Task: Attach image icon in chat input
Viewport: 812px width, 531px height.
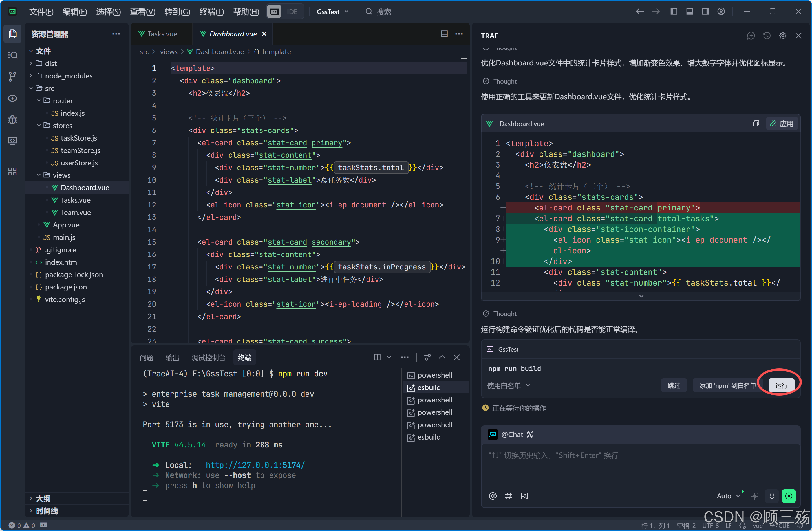Action: coord(524,496)
